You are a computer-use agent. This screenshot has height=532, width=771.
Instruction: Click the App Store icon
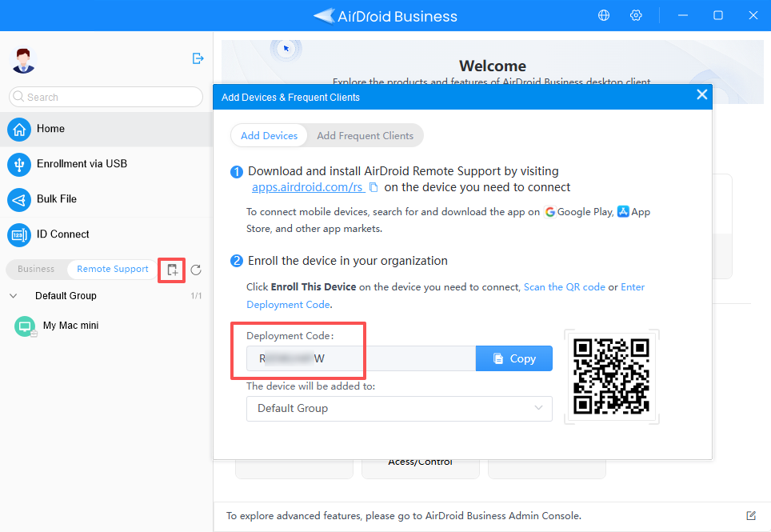tap(623, 211)
